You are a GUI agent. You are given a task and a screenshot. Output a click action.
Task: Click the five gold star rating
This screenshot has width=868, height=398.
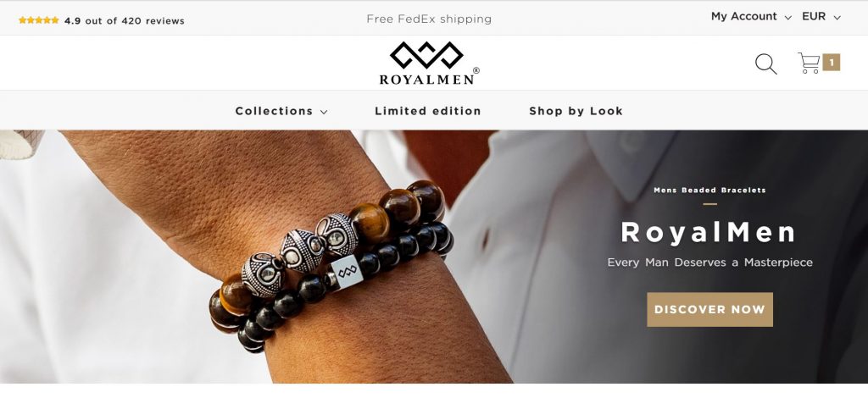pos(39,20)
